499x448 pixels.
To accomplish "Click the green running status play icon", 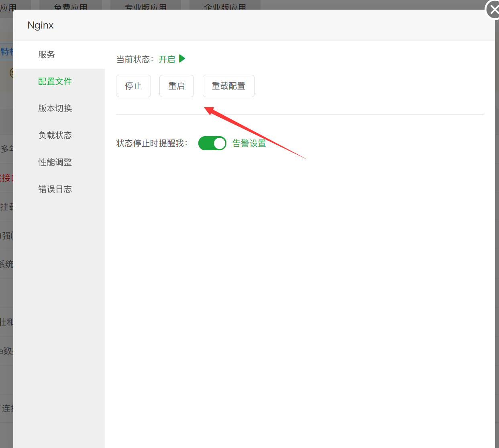I will (182, 59).
